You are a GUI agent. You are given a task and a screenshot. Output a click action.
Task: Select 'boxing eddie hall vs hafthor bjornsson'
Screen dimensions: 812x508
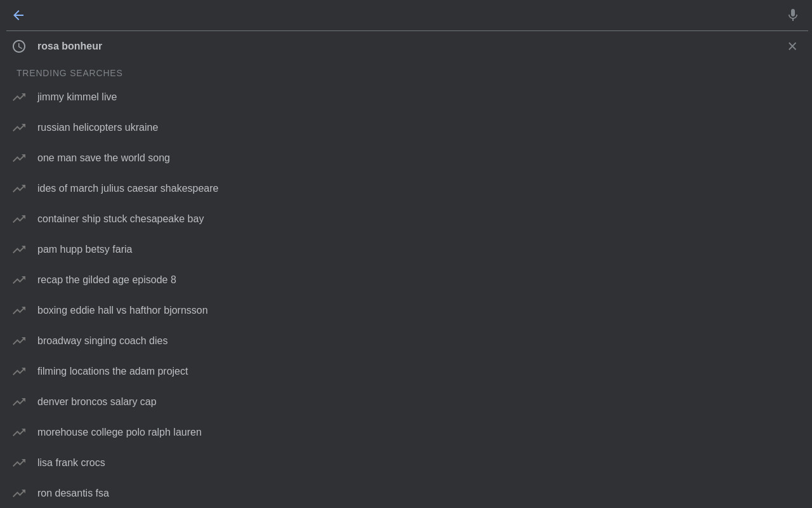[406, 311]
